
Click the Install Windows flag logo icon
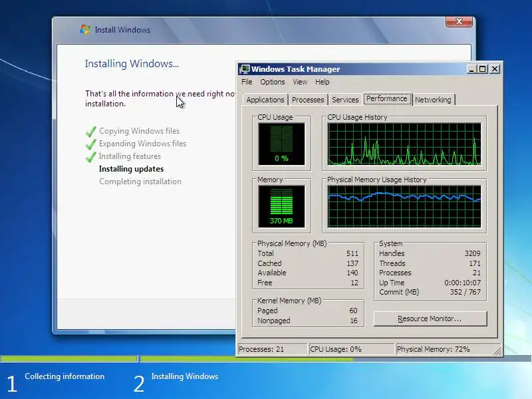point(85,29)
